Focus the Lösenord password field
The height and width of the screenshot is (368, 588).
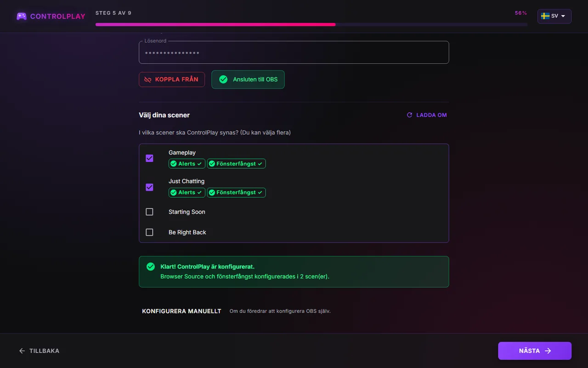pos(294,52)
